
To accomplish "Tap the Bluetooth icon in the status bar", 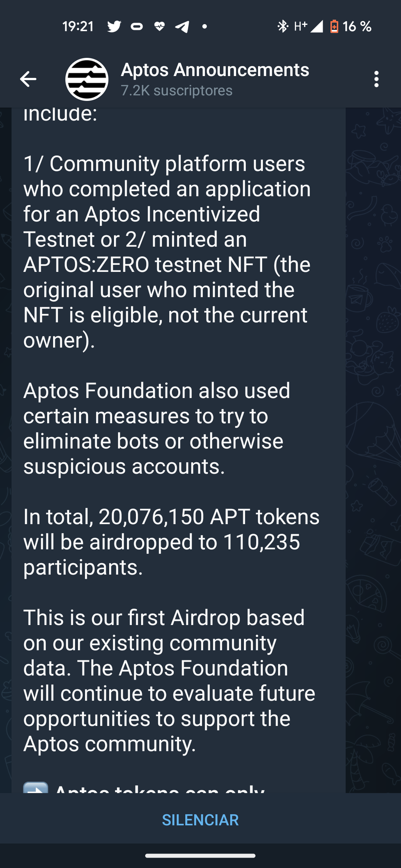I will (x=283, y=26).
